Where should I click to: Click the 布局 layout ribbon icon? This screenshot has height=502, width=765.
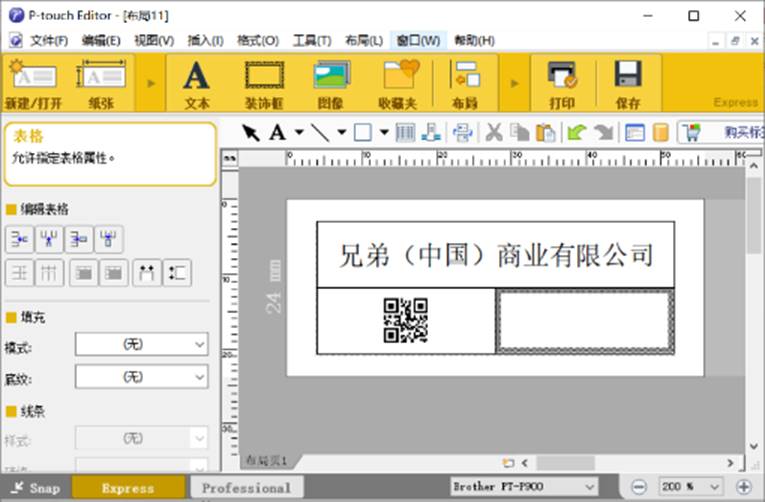click(x=465, y=84)
